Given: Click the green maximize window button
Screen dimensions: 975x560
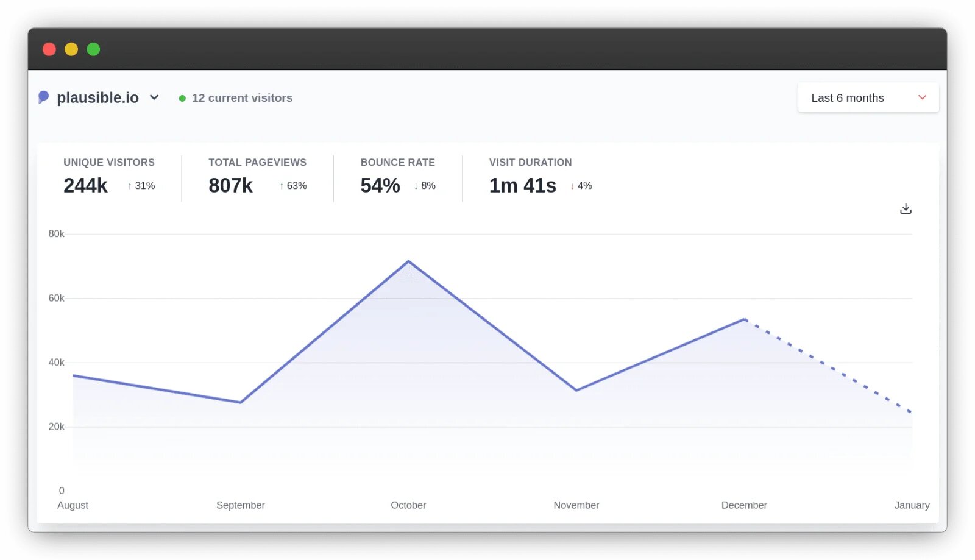Looking at the screenshot, I should (93, 49).
